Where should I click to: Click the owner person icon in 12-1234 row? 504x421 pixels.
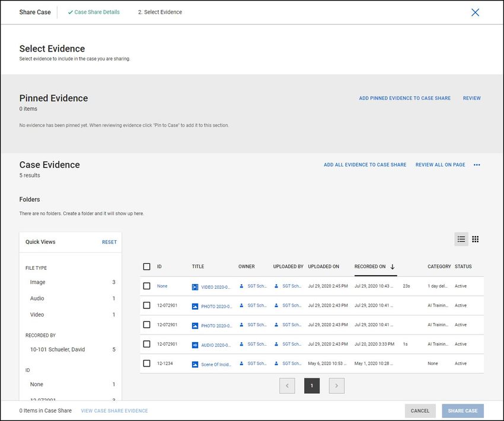tap(241, 363)
